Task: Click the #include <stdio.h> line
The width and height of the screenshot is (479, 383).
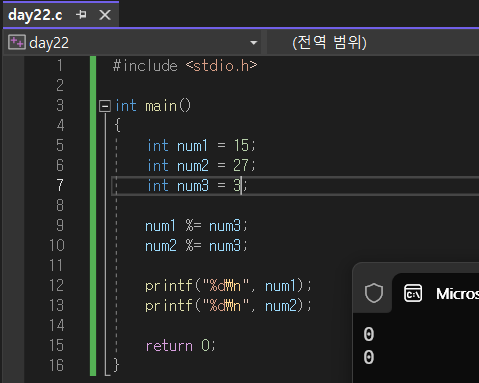Action: 185,66
